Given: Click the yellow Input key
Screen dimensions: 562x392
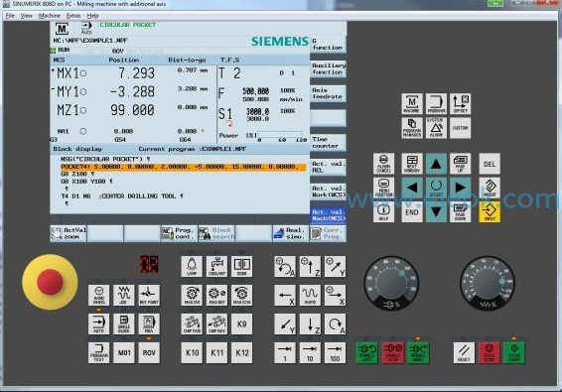Looking at the screenshot, I should click(490, 211).
